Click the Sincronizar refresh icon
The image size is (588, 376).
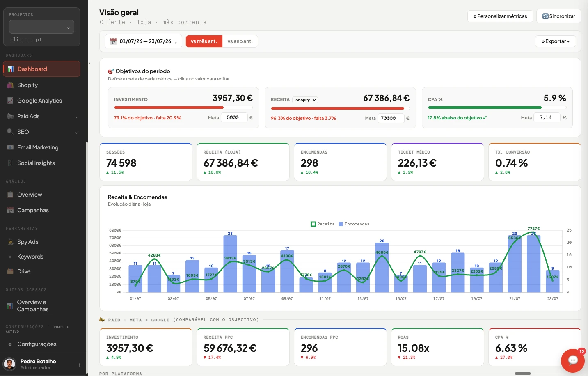point(545,16)
